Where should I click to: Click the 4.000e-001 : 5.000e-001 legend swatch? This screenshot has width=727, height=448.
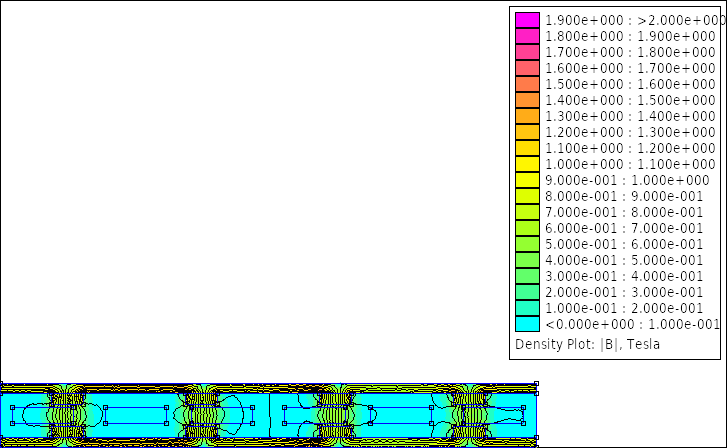point(527,260)
